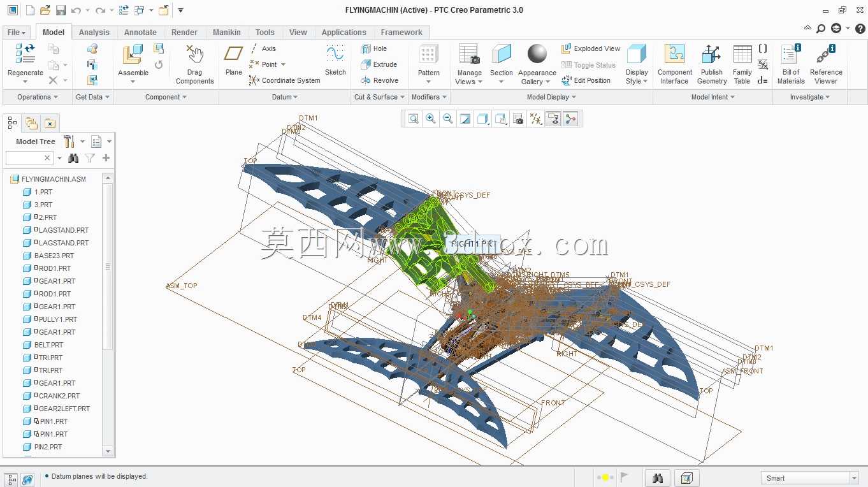Zoom out using the graphics toolbar
Screen dimensions: 868x487
pos(448,119)
